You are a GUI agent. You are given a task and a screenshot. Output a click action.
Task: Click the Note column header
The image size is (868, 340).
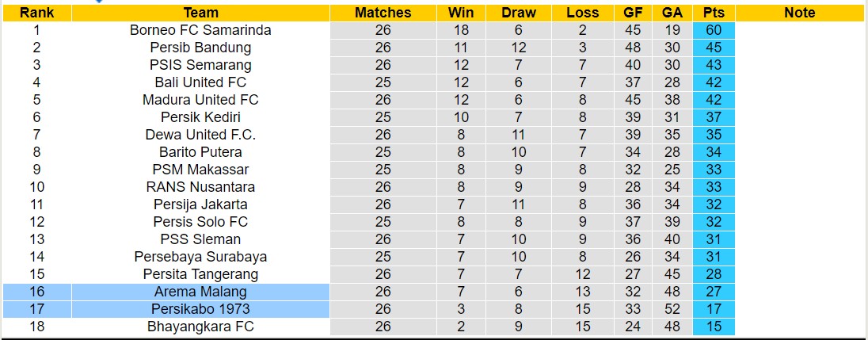point(800,13)
